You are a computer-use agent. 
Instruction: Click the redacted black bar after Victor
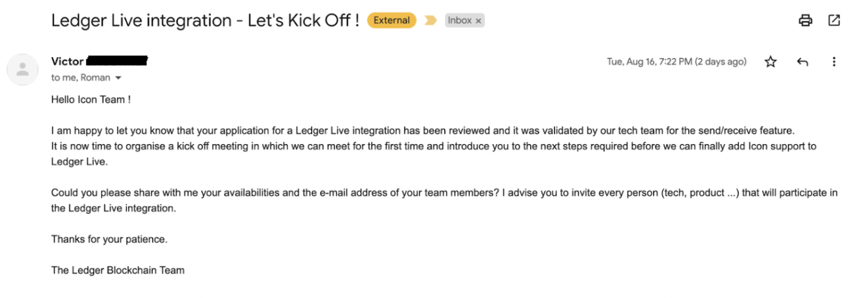[x=117, y=61]
